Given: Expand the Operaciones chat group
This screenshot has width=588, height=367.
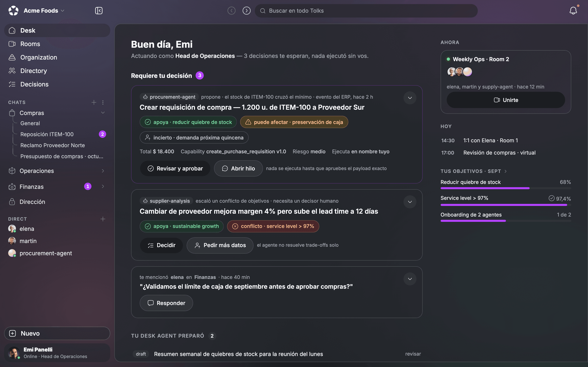Looking at the screenshot, I should [103, 171].
